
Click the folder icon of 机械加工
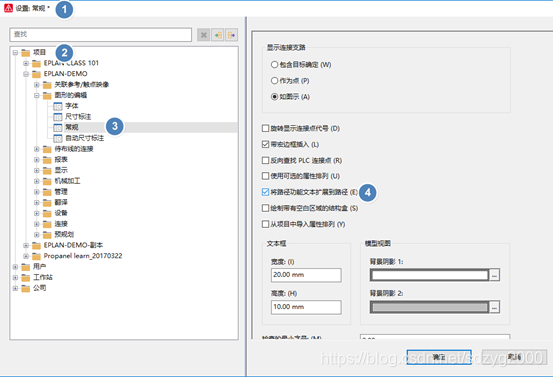pyautogui.click(x=47, y=181)
